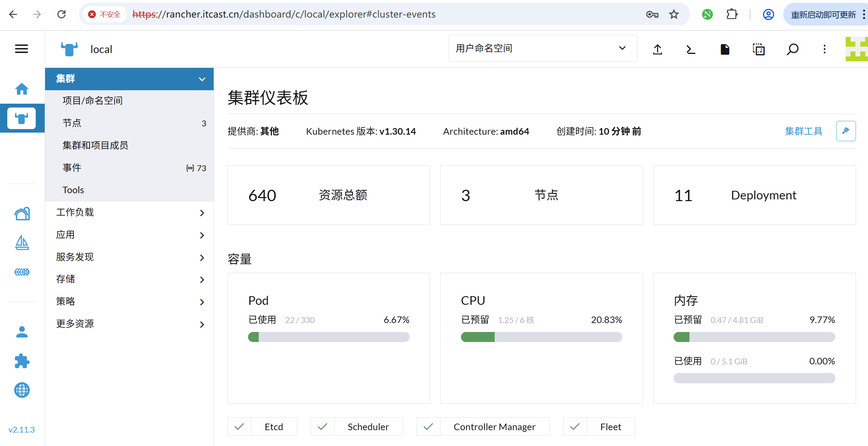
Task: Open the Tools sidebar item
Action: [129, 190]
